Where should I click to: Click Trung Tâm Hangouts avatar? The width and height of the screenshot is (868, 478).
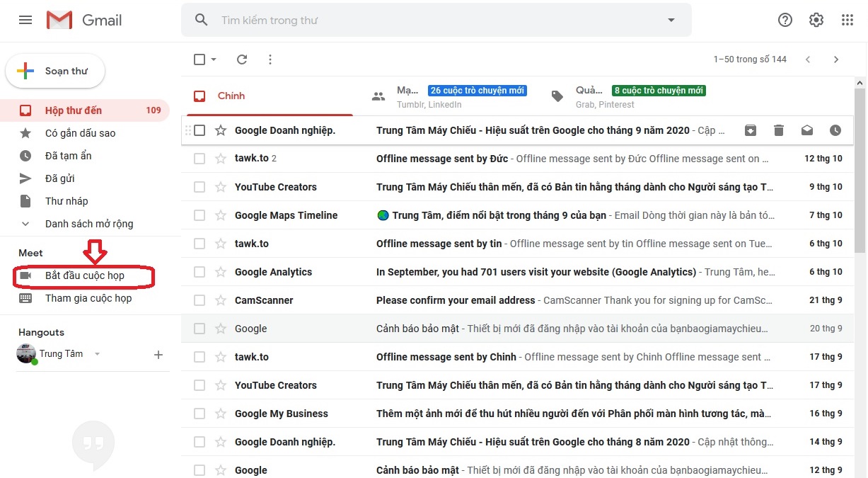(26, 354)
